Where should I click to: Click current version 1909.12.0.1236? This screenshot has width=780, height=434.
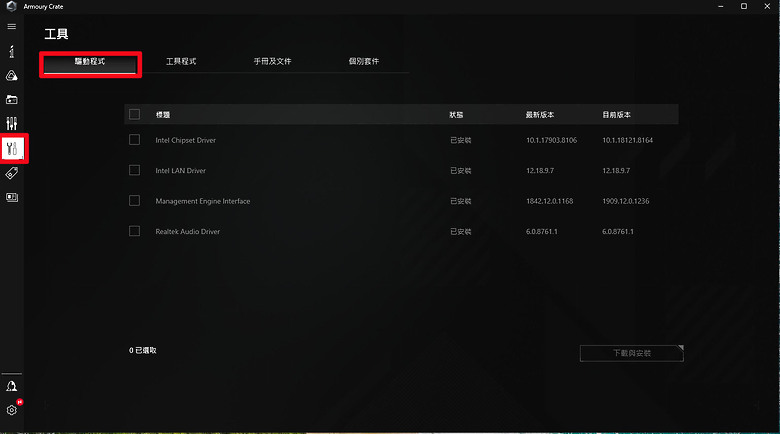click(x=626, y=201)
